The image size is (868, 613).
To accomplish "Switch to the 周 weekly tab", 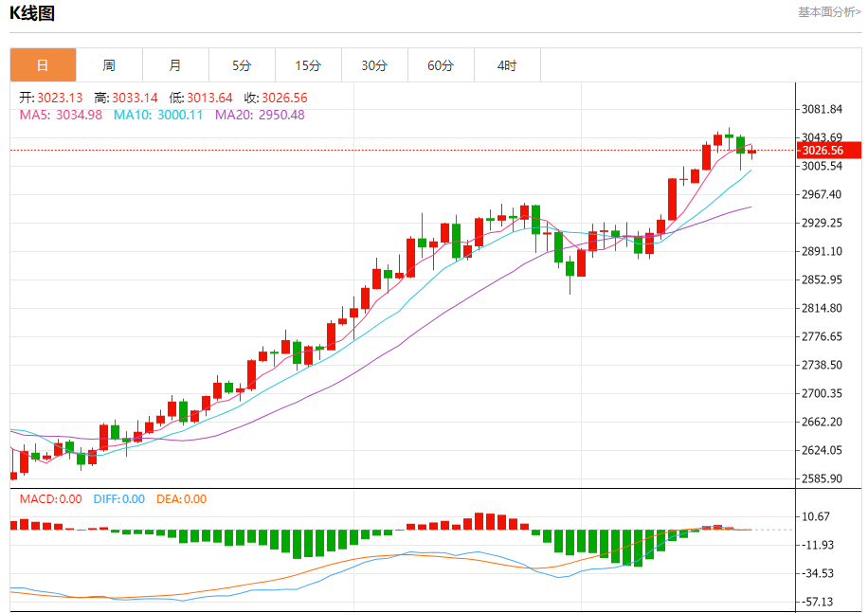I will click(x=109, y=65).
